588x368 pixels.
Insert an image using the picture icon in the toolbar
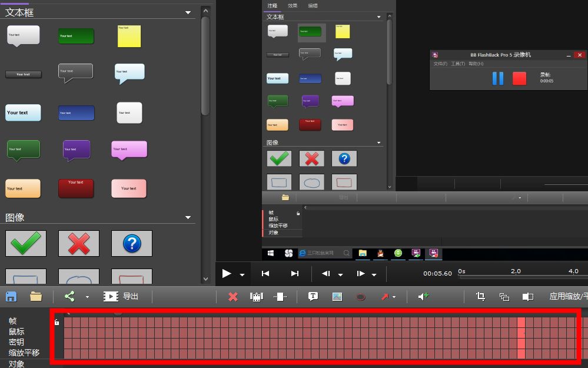pyautogui.click(x=337, y=297)
